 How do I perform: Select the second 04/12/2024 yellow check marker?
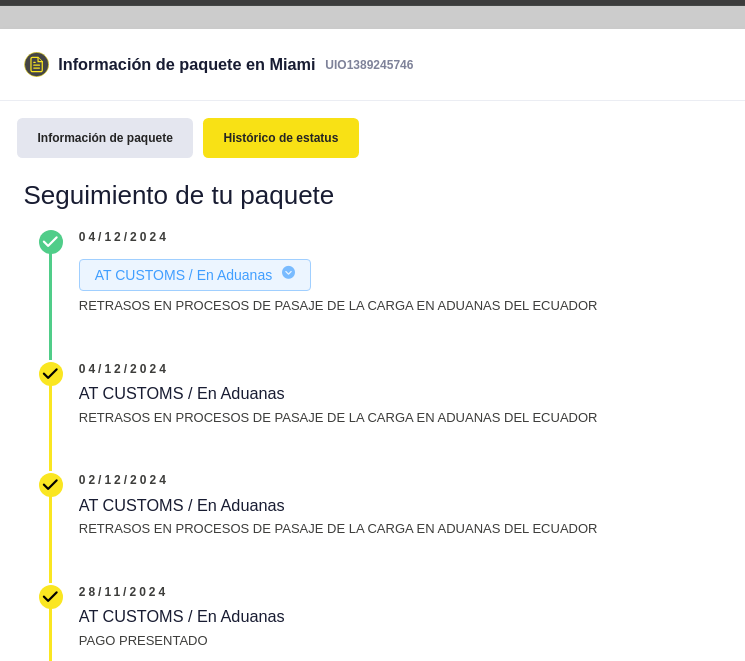click(51, 374)
